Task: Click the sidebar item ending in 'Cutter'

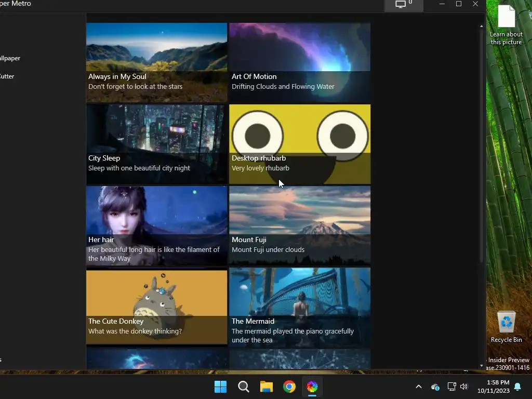Action: click(x=7, y=76)
